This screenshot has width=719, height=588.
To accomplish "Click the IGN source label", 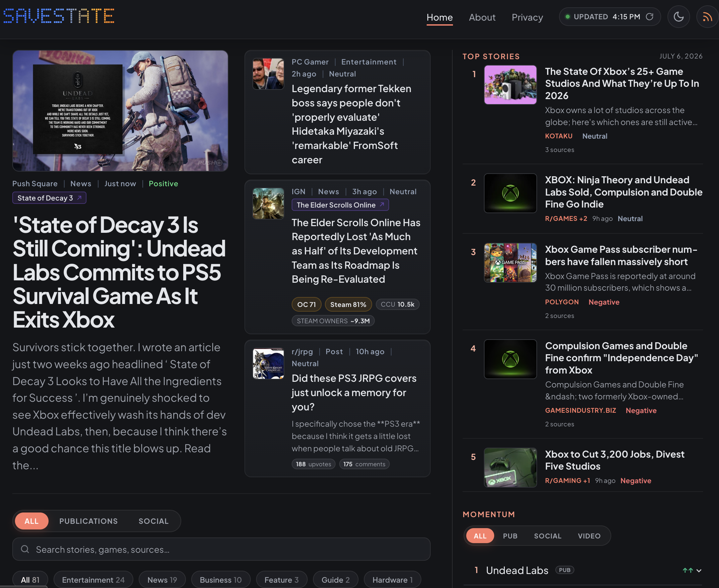I will tap(298, 191).
